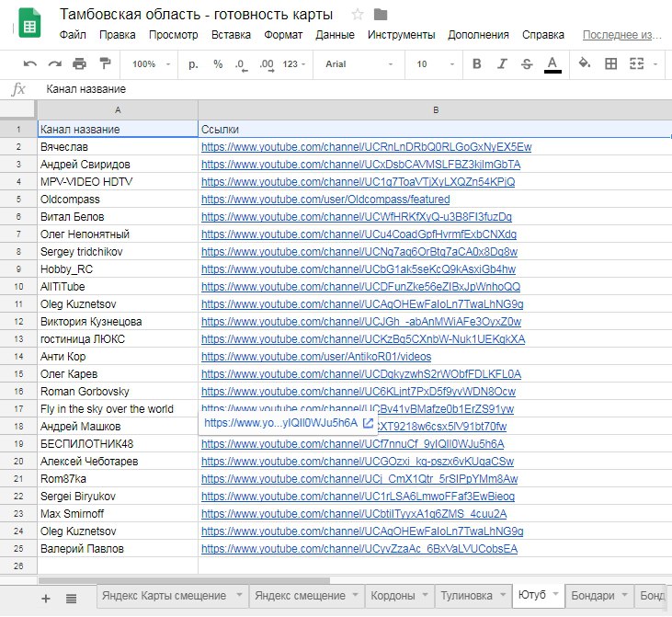Open the Последнее изменение link
The height and width of the screenshot is (617, 672).
click(x=621, y=35)
